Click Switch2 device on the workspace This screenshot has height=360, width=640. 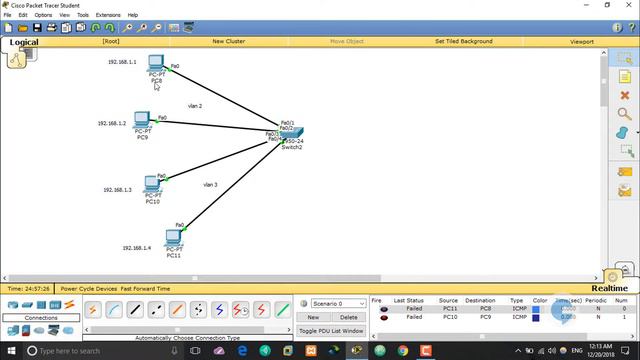[x=292, y=133]
